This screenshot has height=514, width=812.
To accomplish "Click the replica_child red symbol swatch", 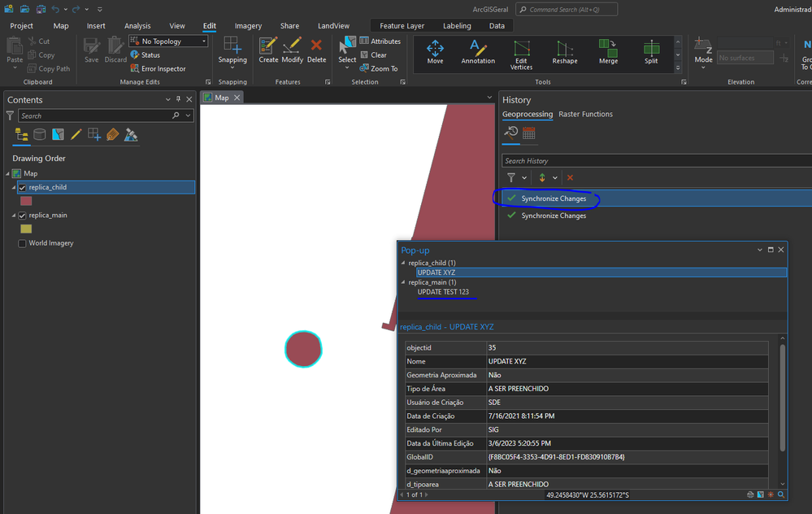I will pos(26,201).
